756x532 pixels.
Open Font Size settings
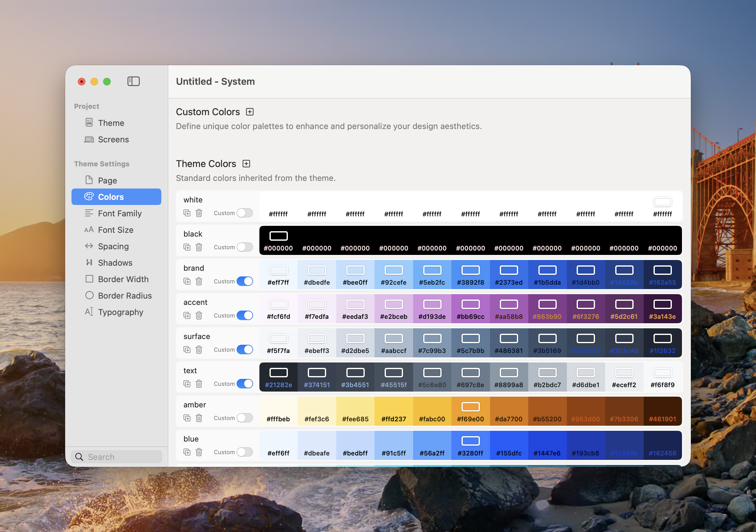(116, 230)
